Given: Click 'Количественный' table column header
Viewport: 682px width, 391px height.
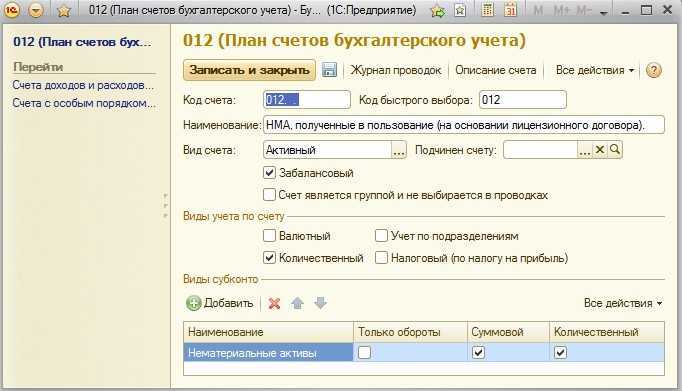Looking at the screenshot, I should point(607,332).
